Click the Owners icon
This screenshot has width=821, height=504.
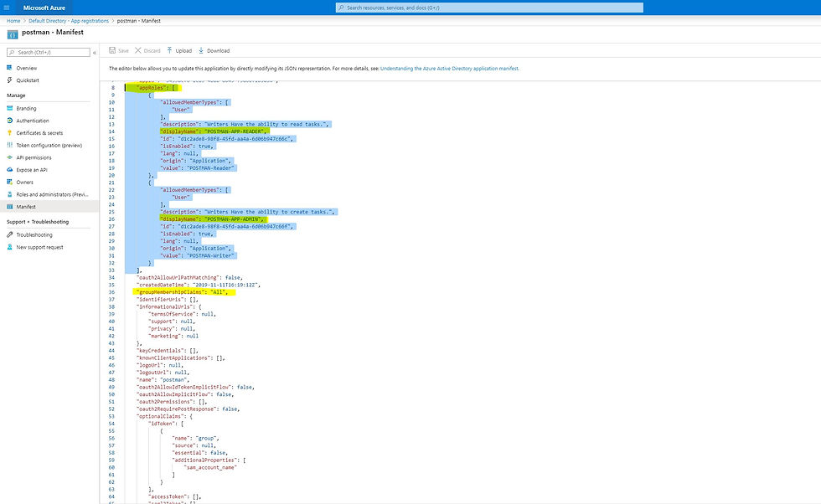[9, 183]
